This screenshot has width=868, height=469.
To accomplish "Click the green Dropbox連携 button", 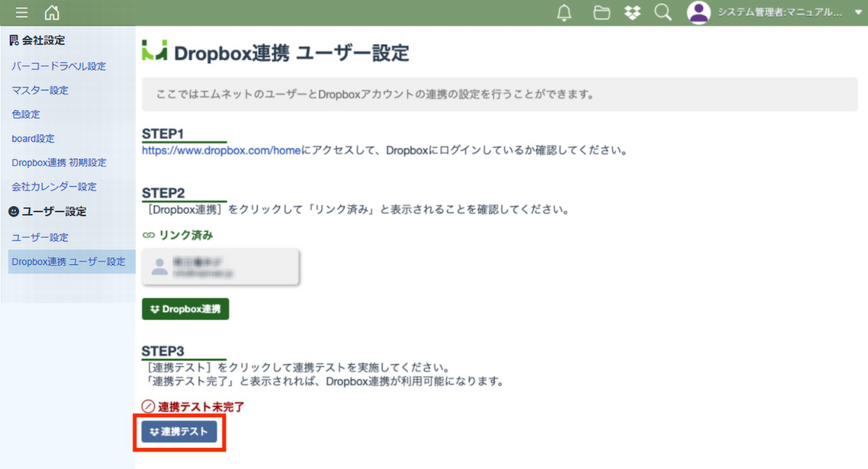I will click(x=185, y=309).
